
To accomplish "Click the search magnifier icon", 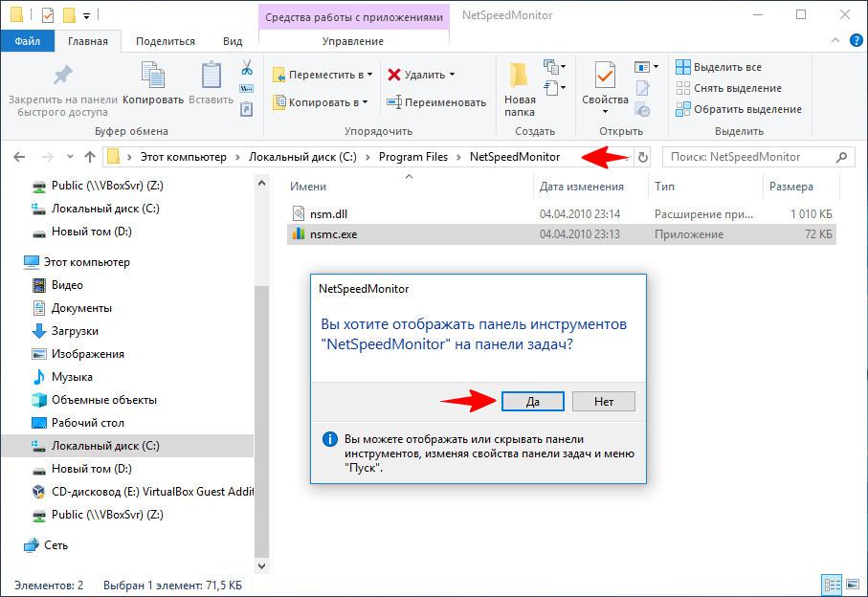I will point(841,157).
